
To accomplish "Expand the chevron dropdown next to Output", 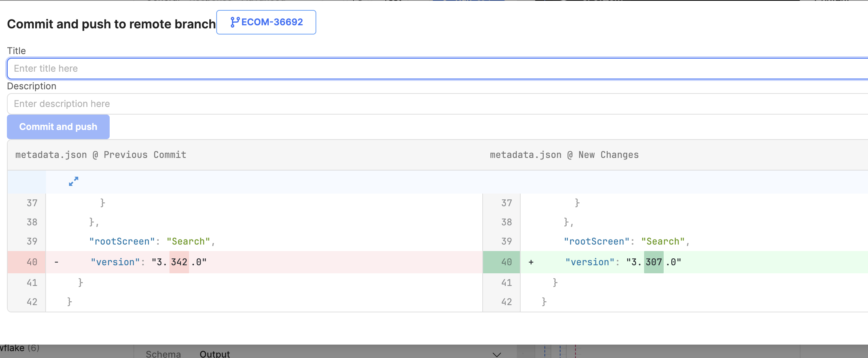I will click(496, 354).
